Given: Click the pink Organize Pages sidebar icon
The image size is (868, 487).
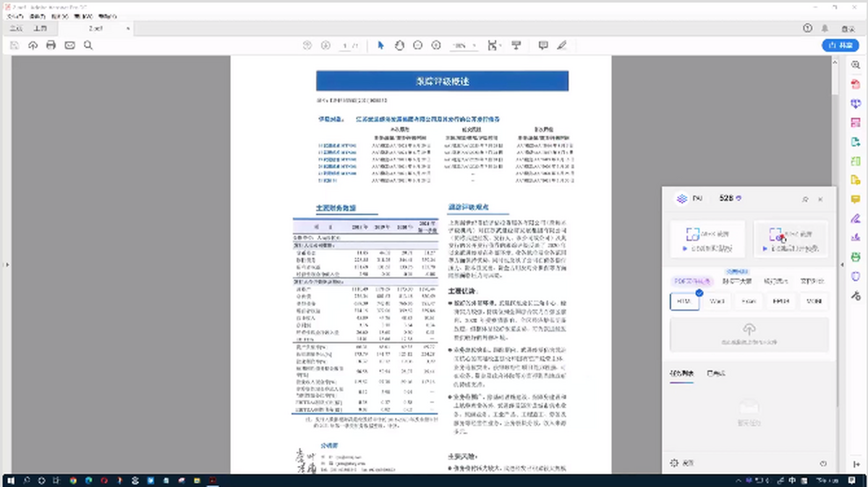Looking at the screenshot, I should (x=856, y=122).
